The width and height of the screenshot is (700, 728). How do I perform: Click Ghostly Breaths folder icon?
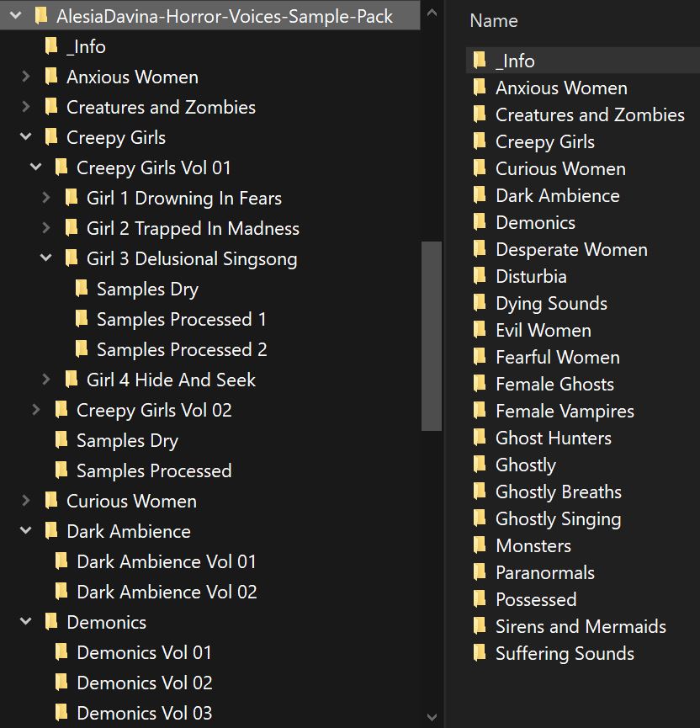(480, 491)
